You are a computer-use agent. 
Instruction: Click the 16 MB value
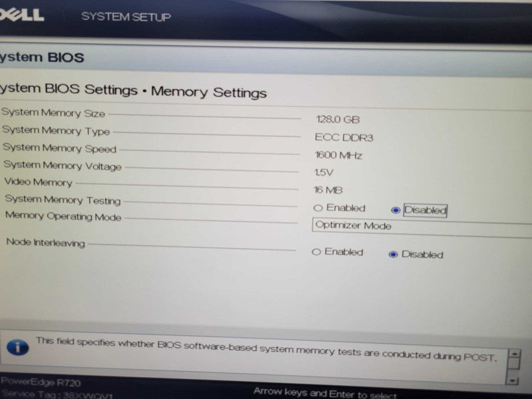pyautogui.click(x=328, y=190)
